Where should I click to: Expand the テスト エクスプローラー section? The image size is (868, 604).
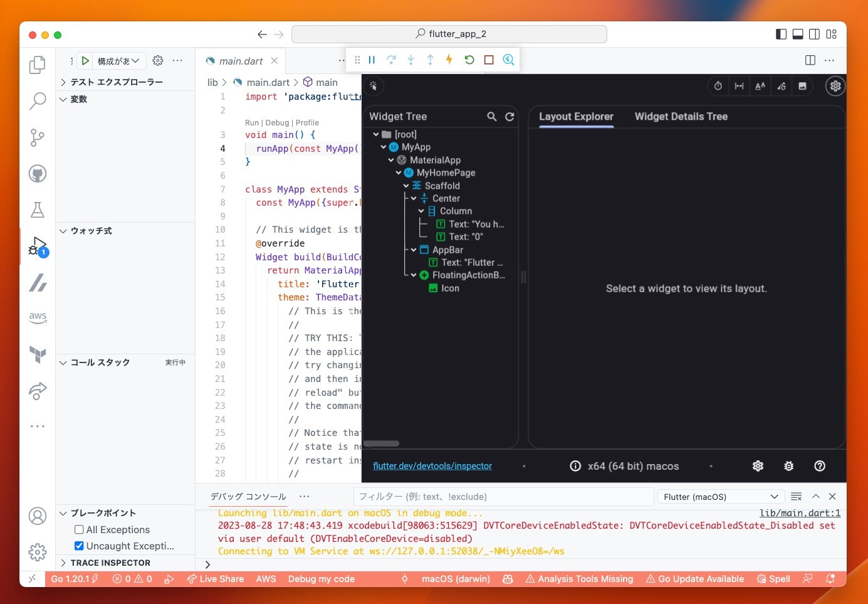[125, 82]
